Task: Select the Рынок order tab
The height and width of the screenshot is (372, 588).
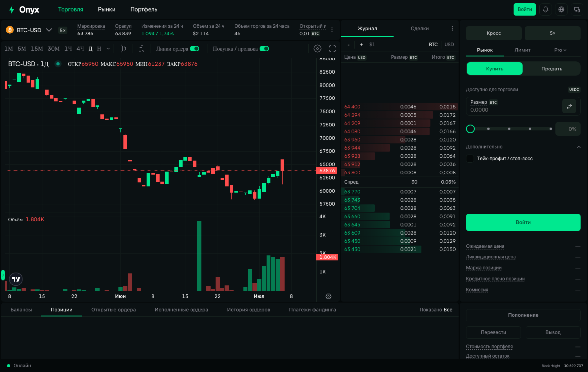Action: 485,50
